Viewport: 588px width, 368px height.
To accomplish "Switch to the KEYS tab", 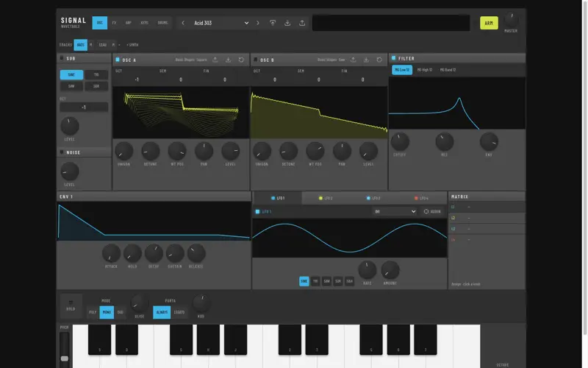I will point(144,23).
